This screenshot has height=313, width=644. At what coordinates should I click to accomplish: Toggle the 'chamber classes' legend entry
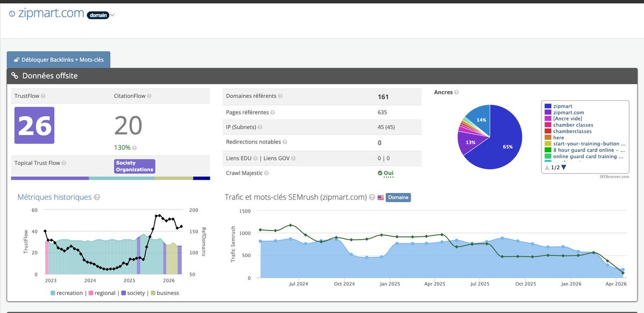point(569,125)
